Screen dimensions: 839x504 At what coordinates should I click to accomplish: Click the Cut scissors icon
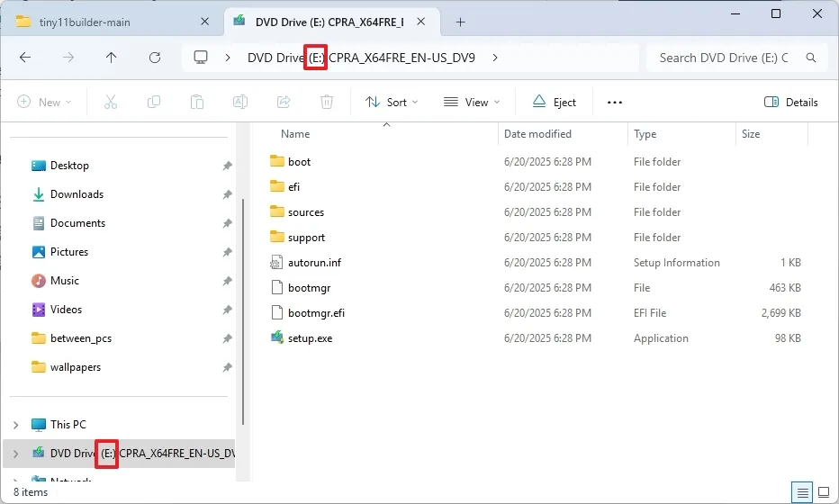point(110,102)
